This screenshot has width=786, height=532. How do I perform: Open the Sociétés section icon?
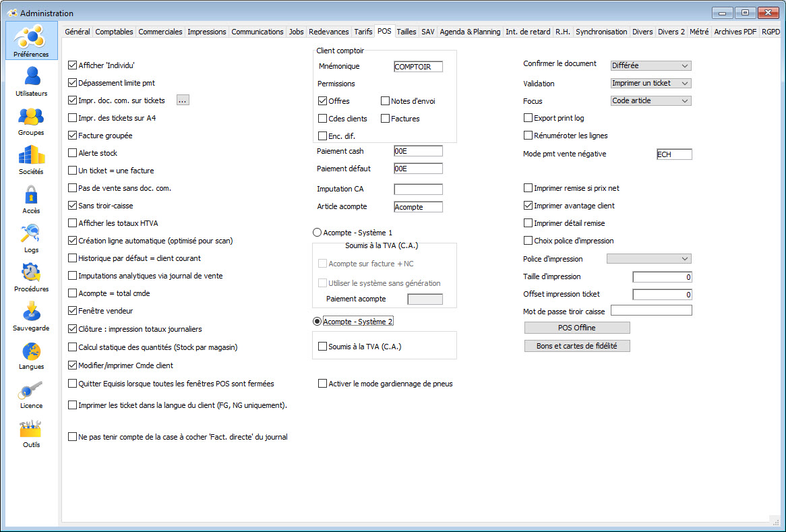point(32,155)
